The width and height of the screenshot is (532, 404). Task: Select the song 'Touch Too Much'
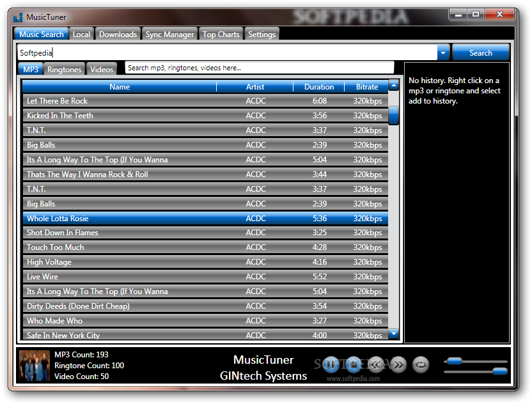coord(205,247)
